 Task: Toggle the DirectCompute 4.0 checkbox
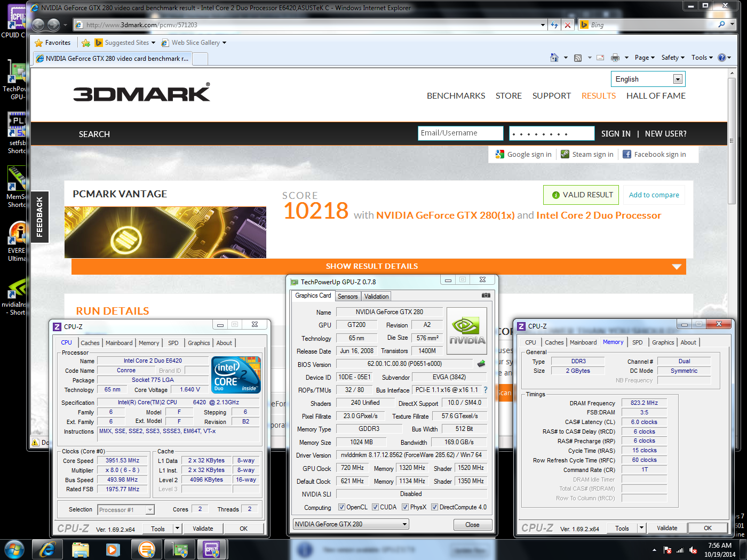click(435, 507)
